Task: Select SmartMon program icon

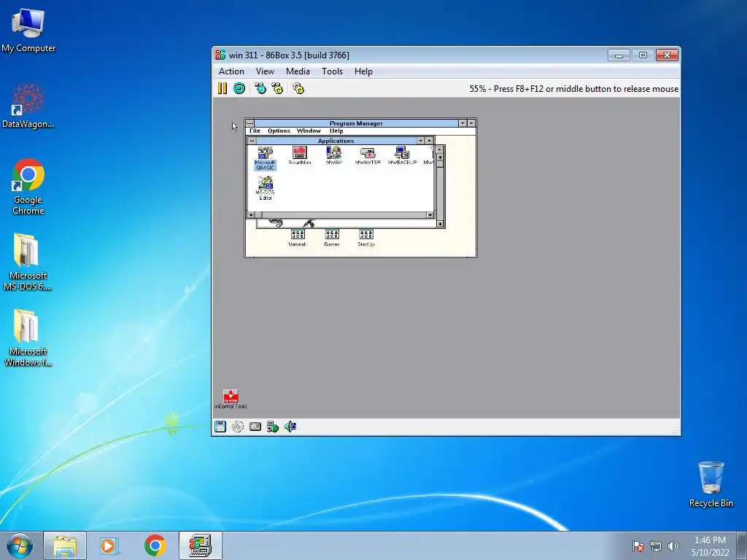Action: (x=300, y=156)
